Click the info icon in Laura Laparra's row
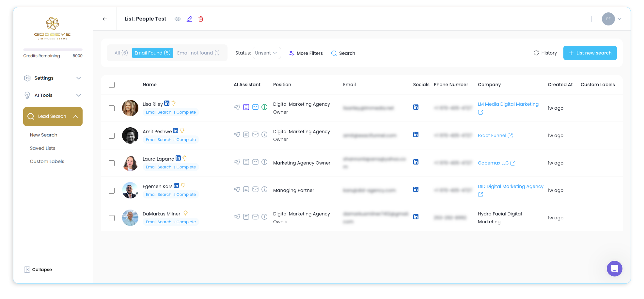644x299 pixels. (265, 162)
